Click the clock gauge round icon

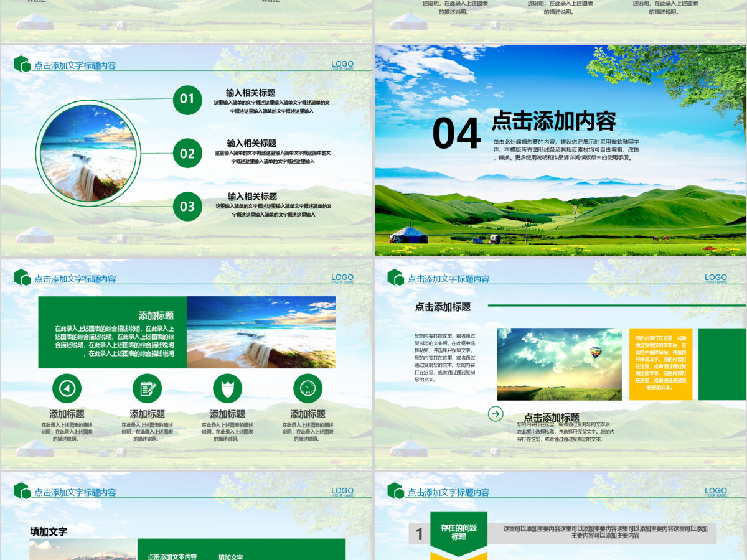click(308, 389)
